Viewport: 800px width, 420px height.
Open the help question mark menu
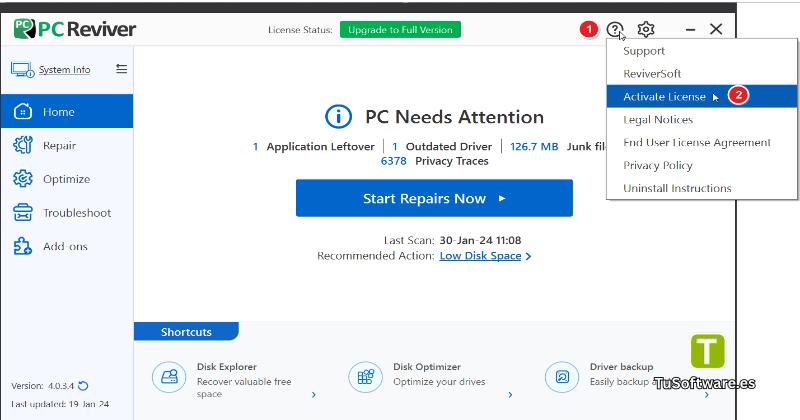point(615,30)
